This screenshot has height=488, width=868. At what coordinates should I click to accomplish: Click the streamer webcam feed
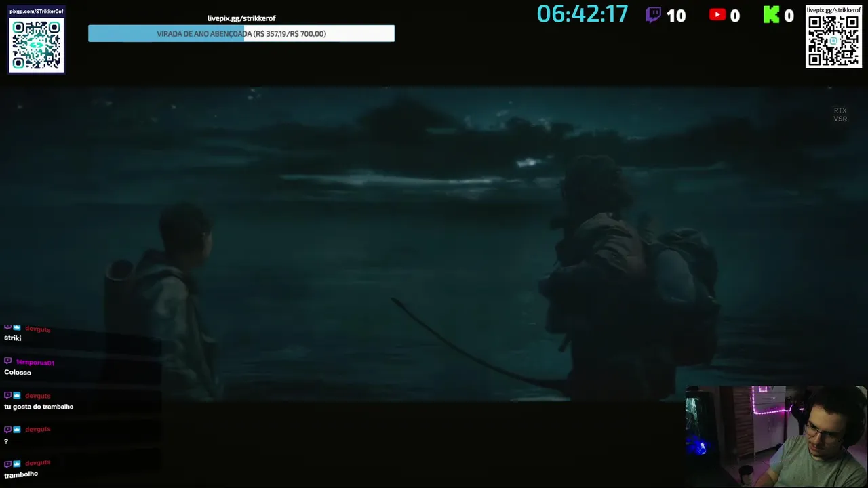point(776,436)
